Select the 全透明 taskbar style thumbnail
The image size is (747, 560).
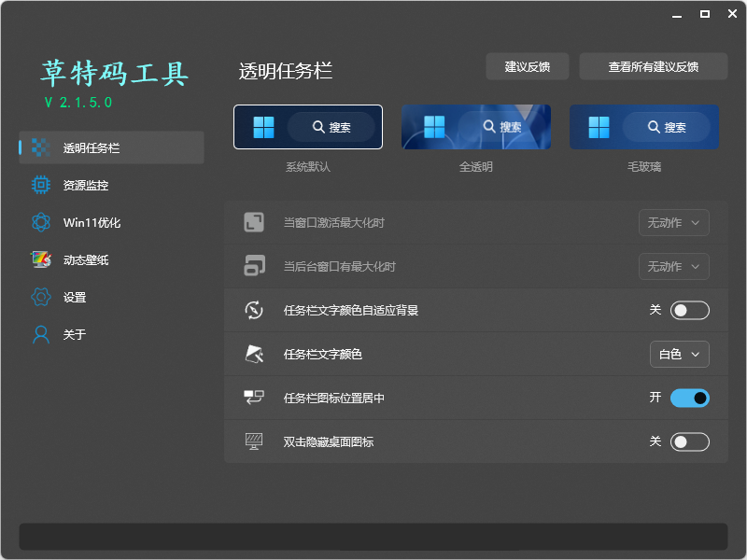pos(476,127)
